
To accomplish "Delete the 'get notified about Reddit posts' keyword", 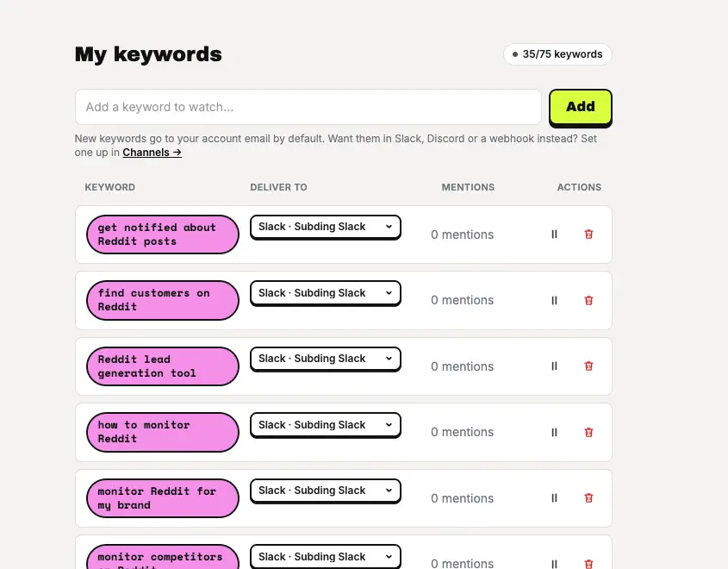I will 588,234.
